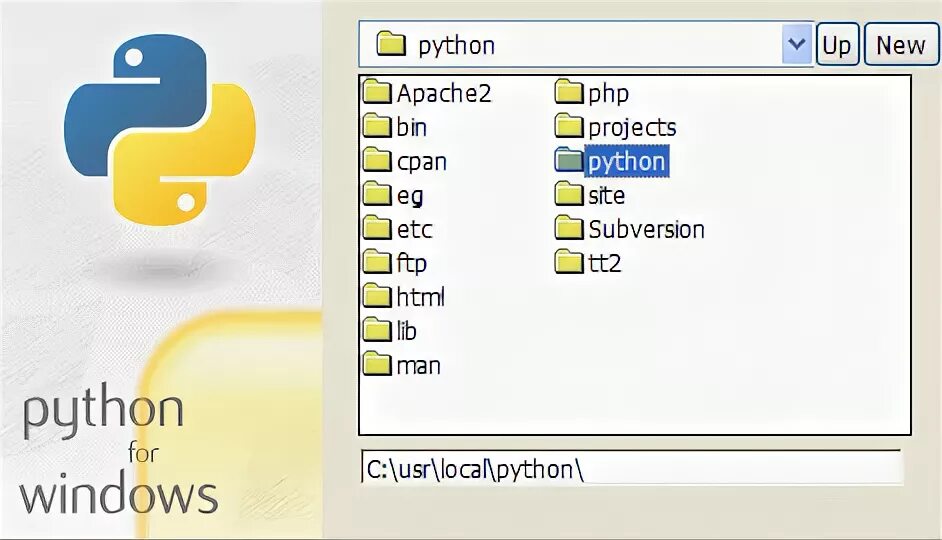Image resolution: width=942 pixels, height=540 pixels.
Task: Click the tt2 folder icon
Action: click(x=568, y=262)
